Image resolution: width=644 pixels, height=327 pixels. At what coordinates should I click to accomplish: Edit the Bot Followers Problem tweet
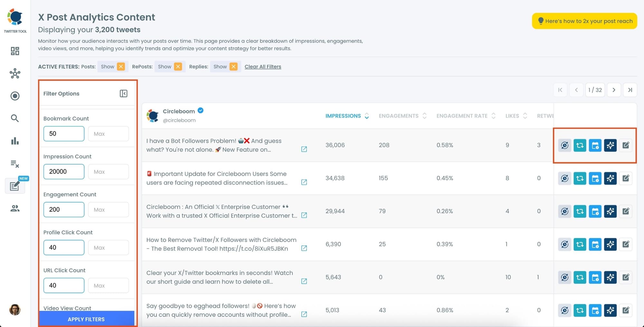(626, 145)
